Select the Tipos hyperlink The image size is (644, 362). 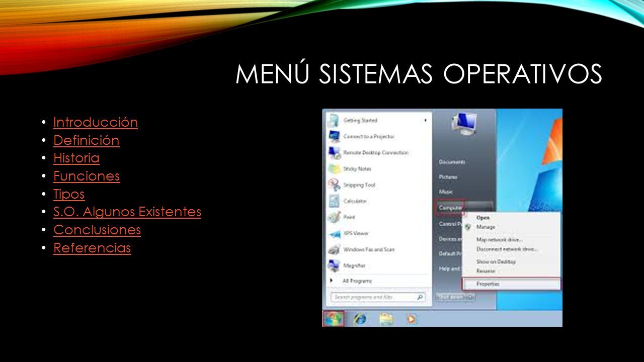click(69, 194)
